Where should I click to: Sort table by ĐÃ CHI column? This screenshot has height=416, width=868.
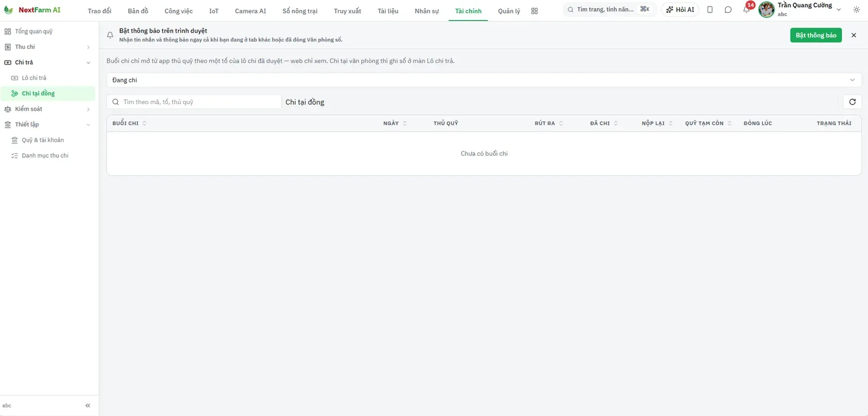604,124
